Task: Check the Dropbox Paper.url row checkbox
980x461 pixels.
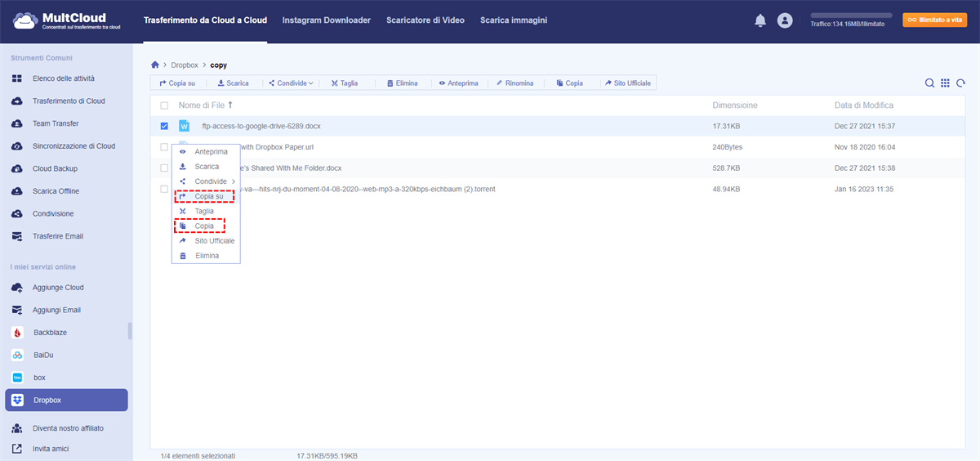Action: [x=164, y=147]
